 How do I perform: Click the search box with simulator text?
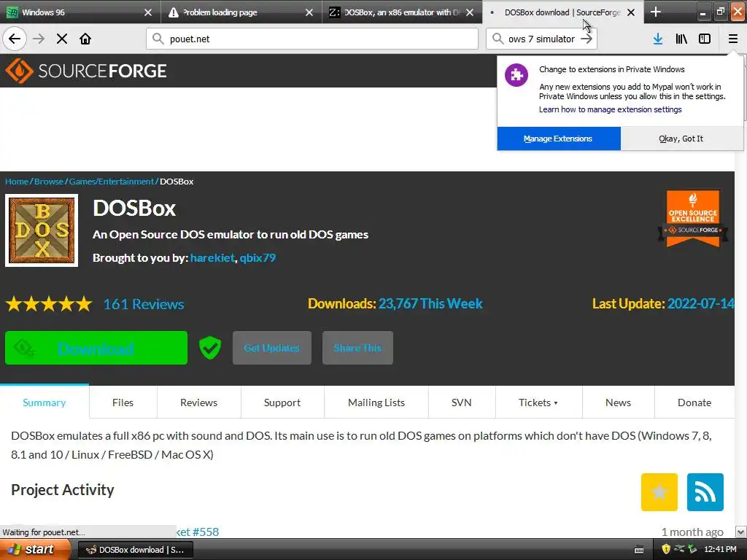pos(541,39)
